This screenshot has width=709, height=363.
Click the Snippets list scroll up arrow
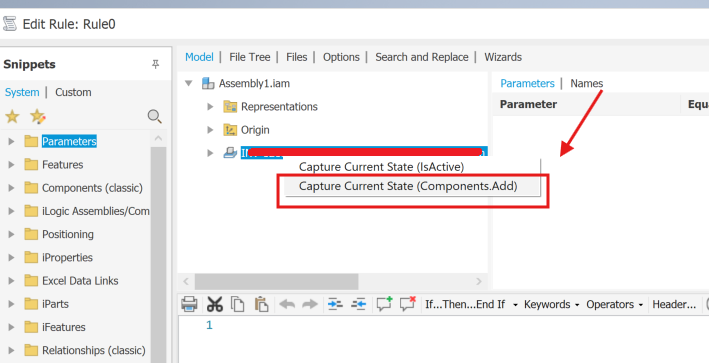tap(158, 138)
